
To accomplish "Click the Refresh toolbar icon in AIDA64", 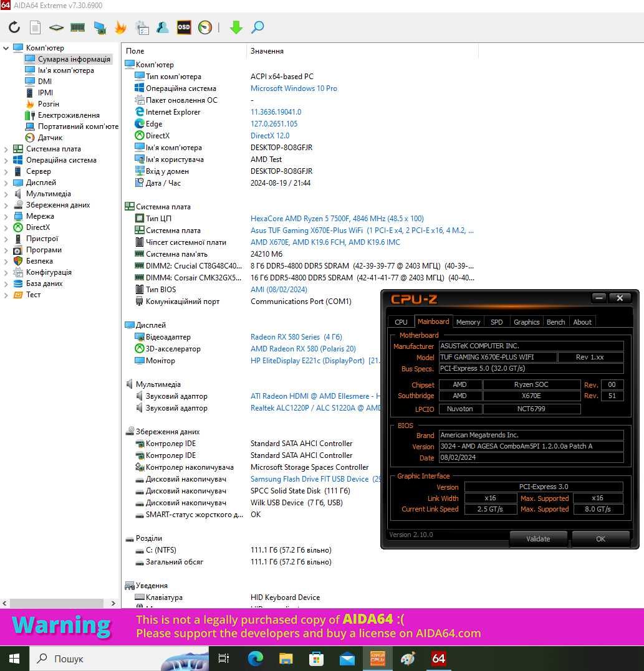I will pyautogui.click(x=14, y=27).
